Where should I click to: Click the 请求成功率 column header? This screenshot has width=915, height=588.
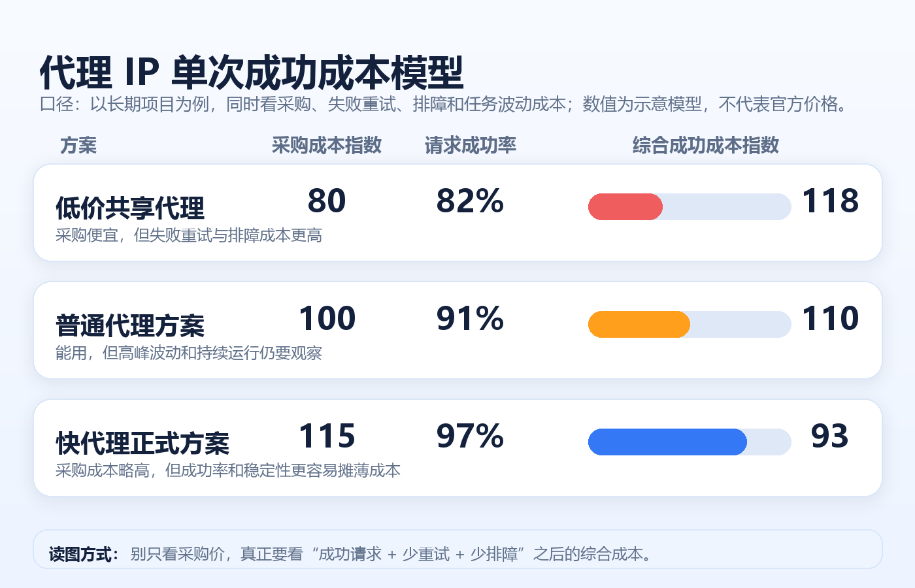coord(471,145)
